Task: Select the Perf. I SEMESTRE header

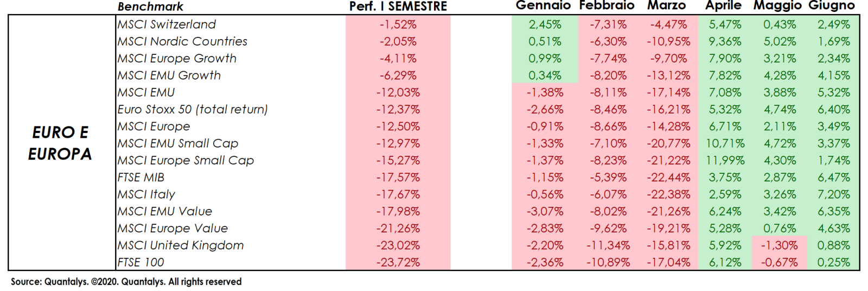Action: pos(398,7)
